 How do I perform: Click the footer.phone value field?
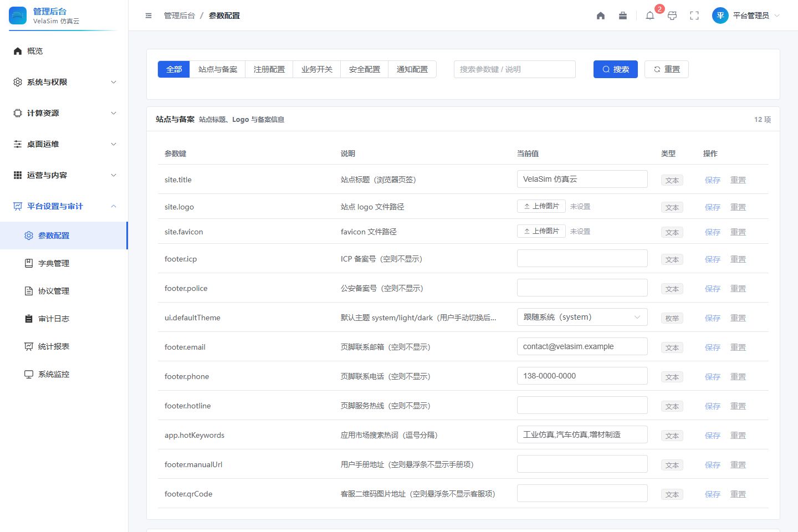pos(582,376)
